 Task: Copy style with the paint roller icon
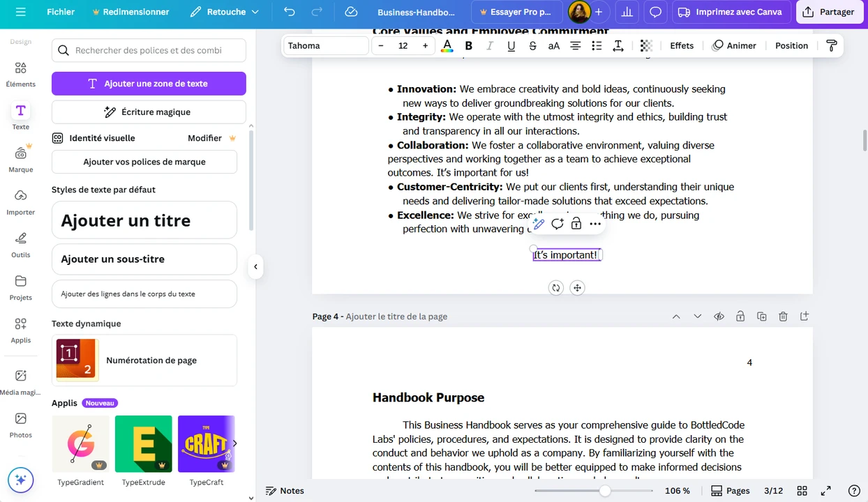(832, 46)
